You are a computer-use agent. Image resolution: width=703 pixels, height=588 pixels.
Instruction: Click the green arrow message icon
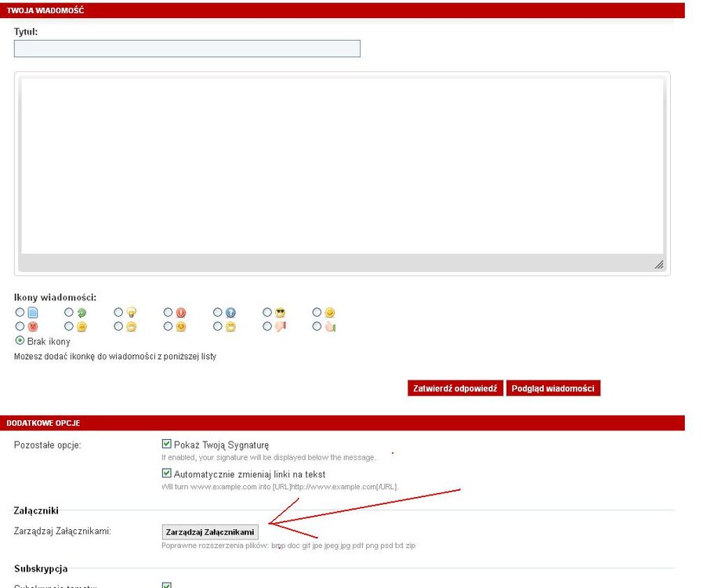pyautogui.click(x=82, y=313)
